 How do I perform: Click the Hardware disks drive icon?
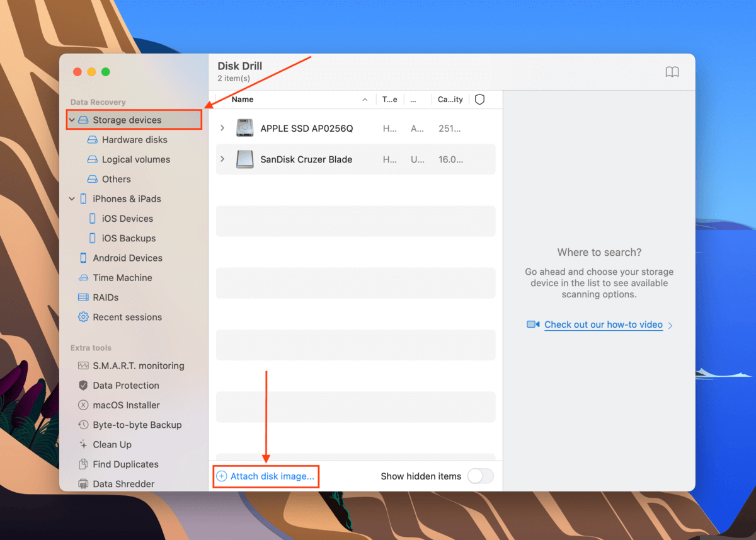[x=93, y=140]
